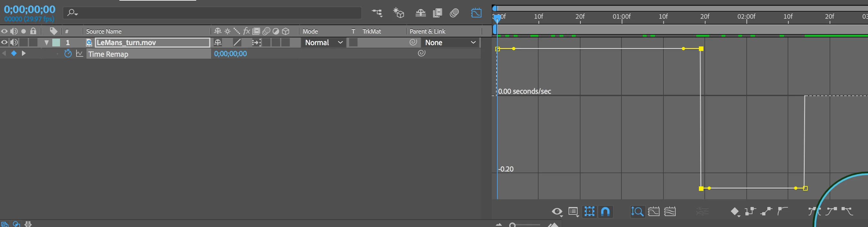
Task: Click the Mode column header
Action: tap(310, 31)
